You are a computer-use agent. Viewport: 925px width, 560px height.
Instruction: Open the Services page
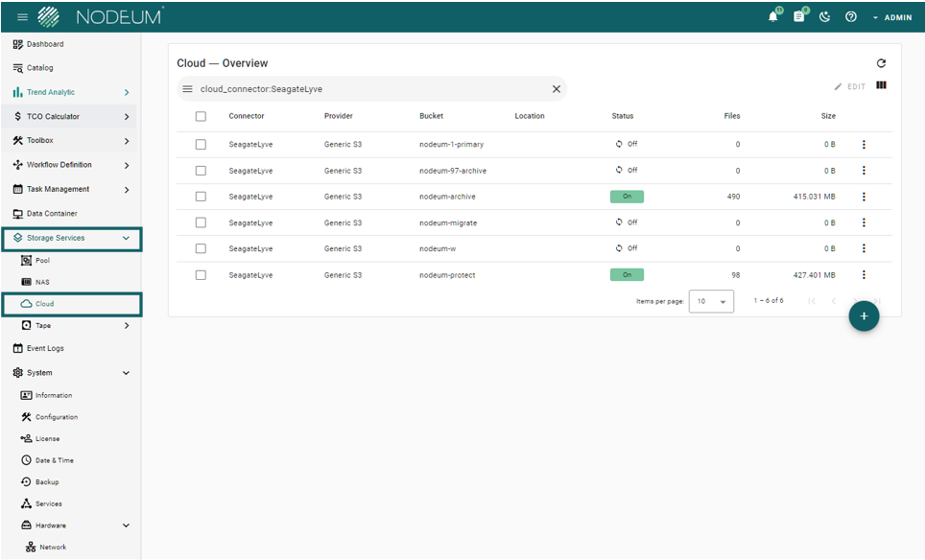(x=48, y=503)
